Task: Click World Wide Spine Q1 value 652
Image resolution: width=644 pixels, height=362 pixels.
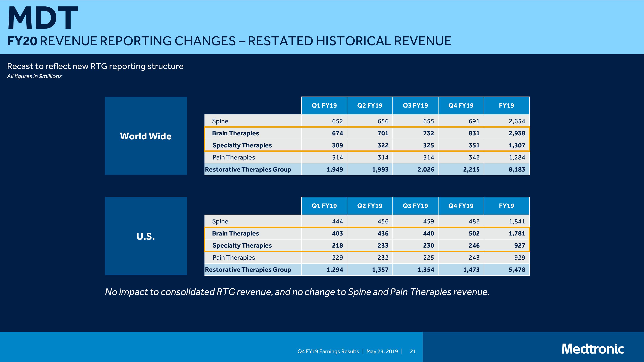Action: click(337, 121)
